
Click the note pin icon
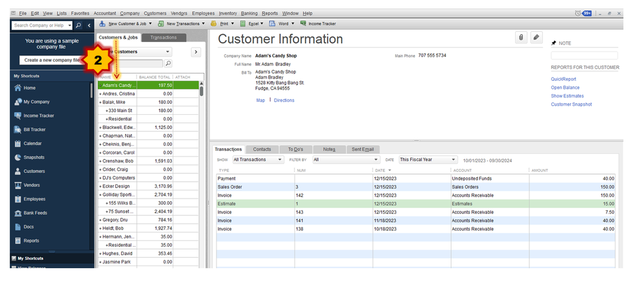click(x=554, y=43)
